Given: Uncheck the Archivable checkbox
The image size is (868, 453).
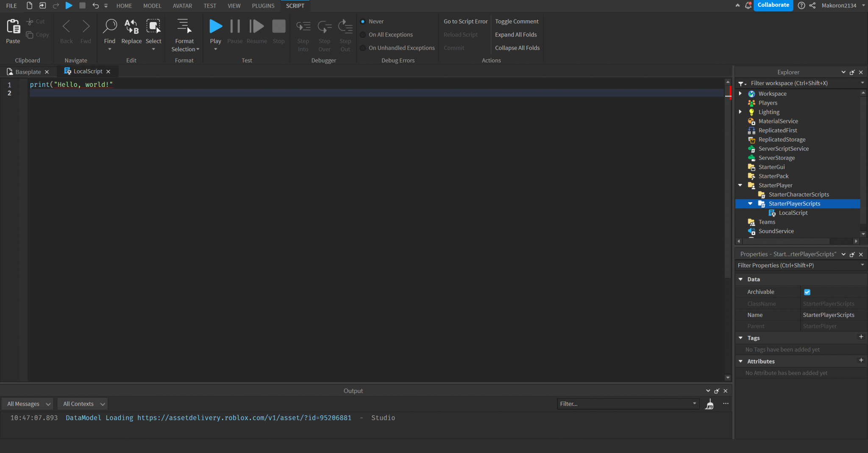Looking at the screenshot, I should 807,292.
